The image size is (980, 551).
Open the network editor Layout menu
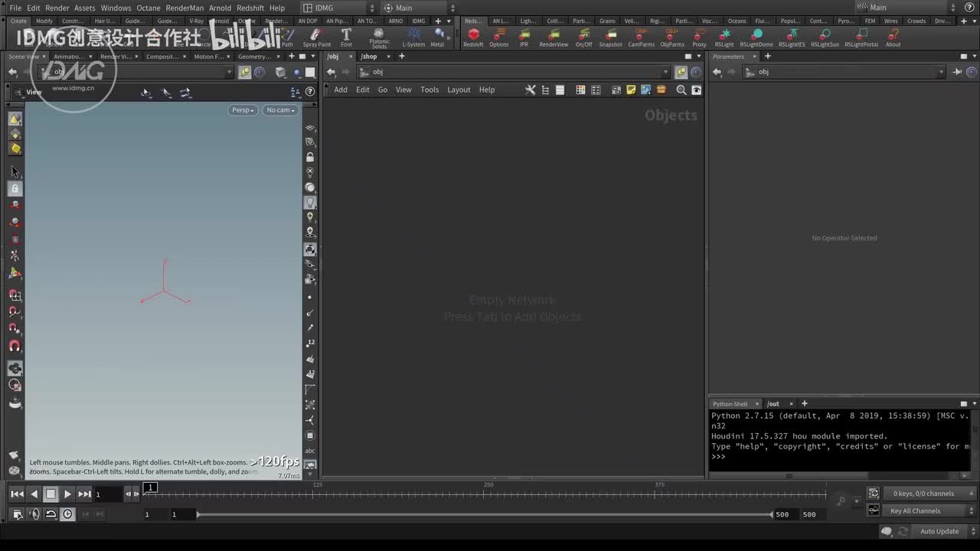(459, 90)
